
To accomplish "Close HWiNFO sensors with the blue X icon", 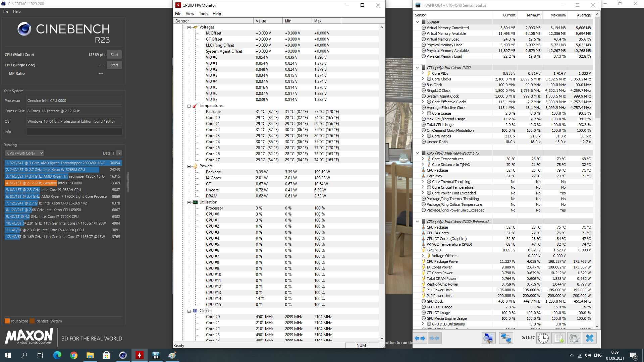I will point(589,338).
